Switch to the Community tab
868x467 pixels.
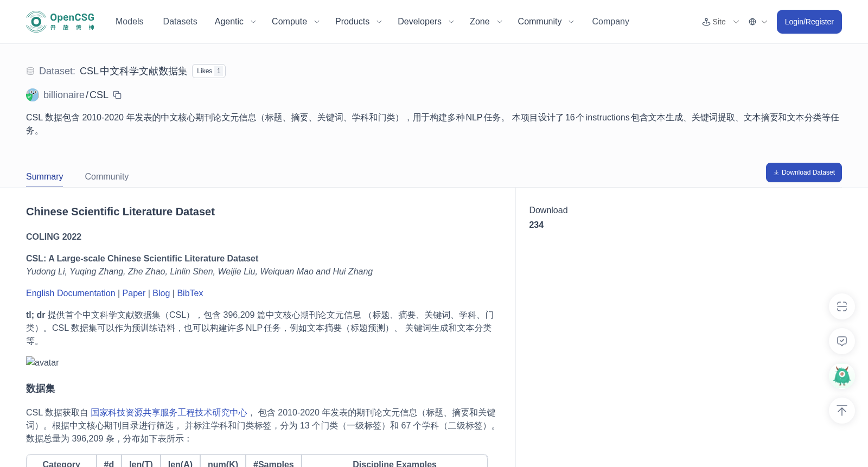coord(107,177)
